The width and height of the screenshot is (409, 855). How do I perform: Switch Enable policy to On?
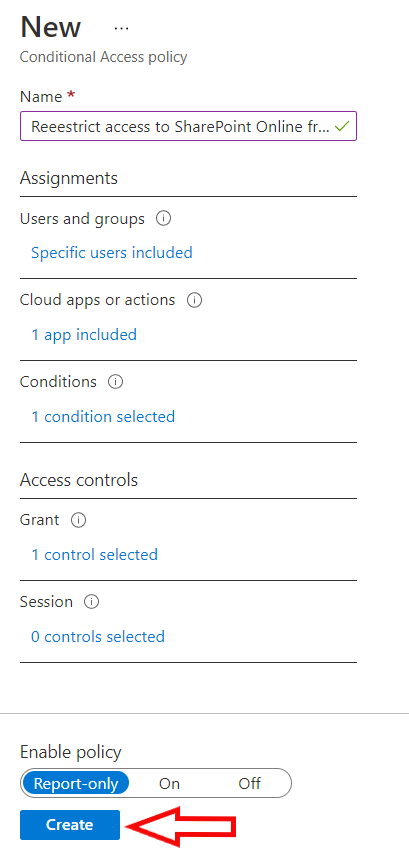point(169,784)
